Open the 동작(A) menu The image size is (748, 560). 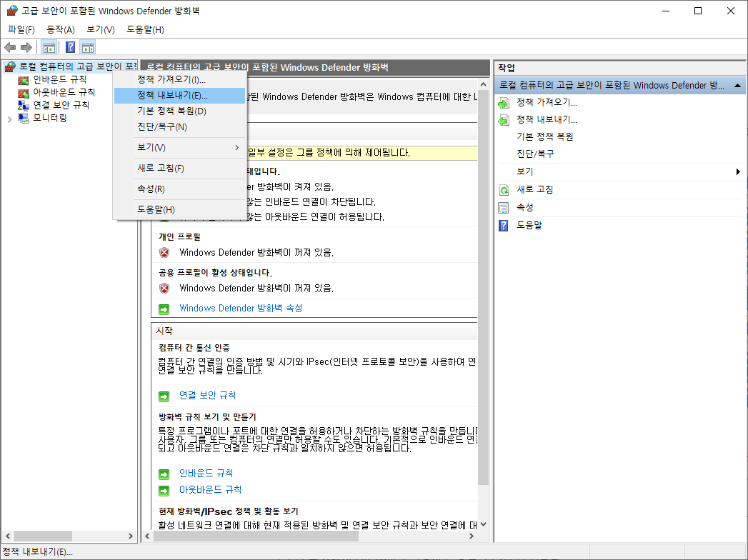pyautogui.click(x=61, y=29)
